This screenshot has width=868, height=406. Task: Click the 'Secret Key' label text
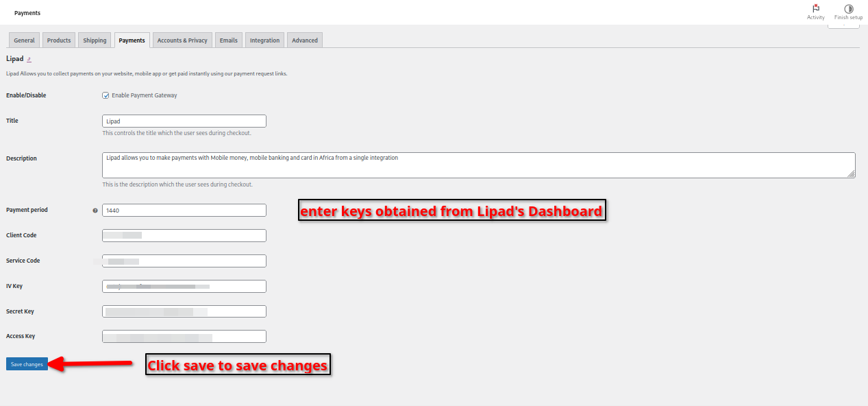coord(20,311)
